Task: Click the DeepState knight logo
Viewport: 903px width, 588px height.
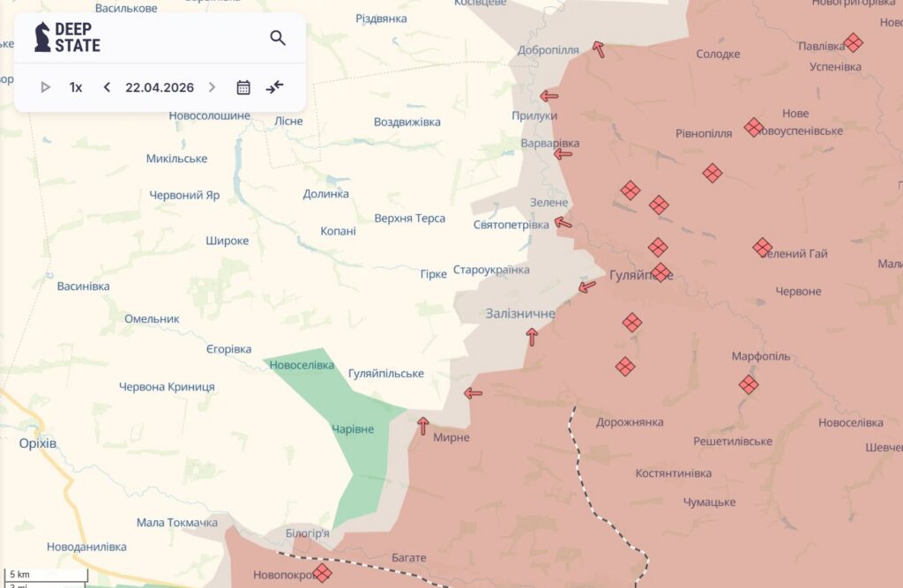Action: (42, 37)
